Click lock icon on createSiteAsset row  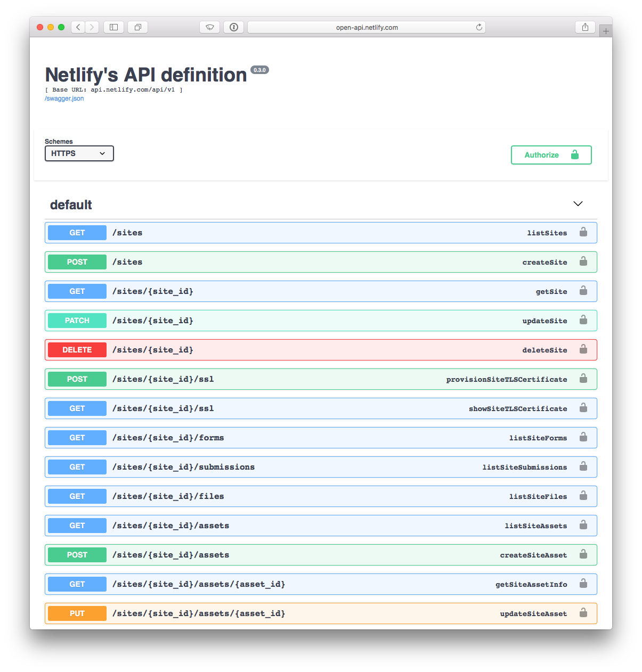pyautogui.click(x=583, y=554)
